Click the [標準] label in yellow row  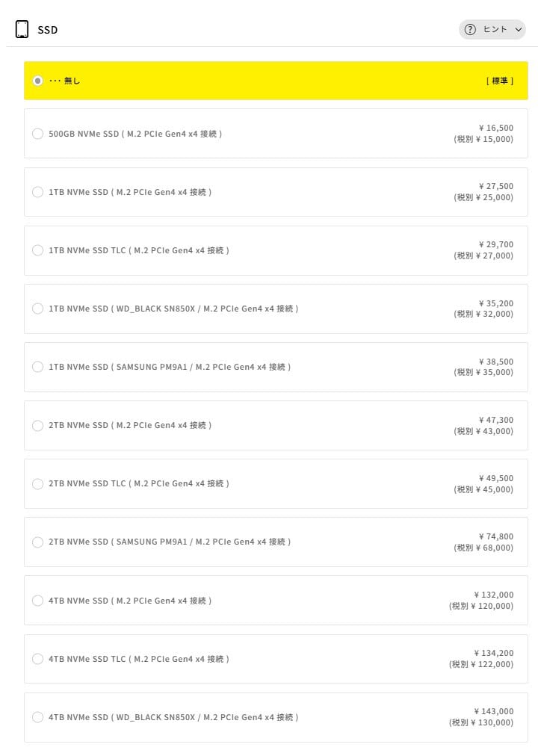pos(499,81)
